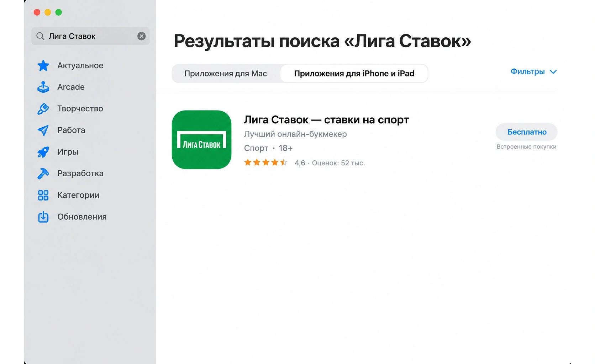Open the Актуальное section
This screenshot has width=595, height=364.
click(80, 65)
